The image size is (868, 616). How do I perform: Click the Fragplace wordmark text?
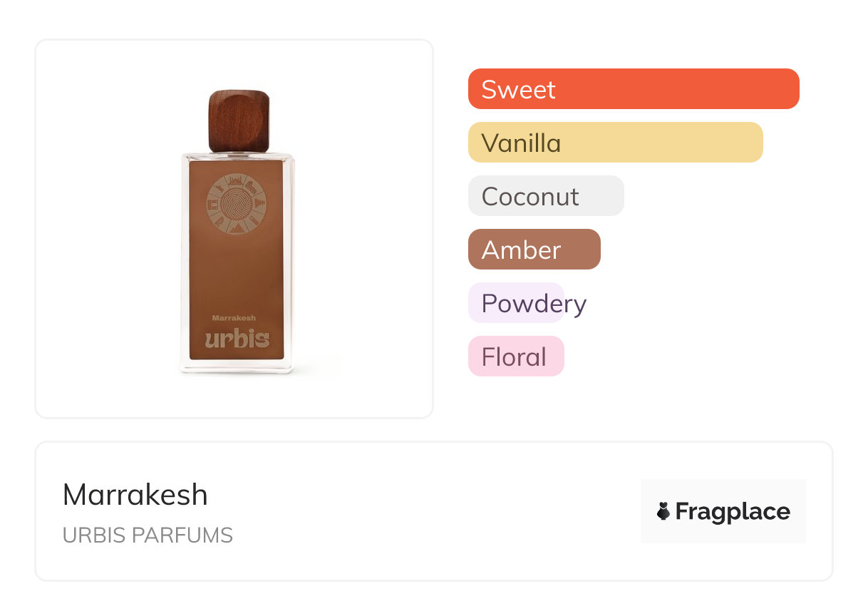733,511
